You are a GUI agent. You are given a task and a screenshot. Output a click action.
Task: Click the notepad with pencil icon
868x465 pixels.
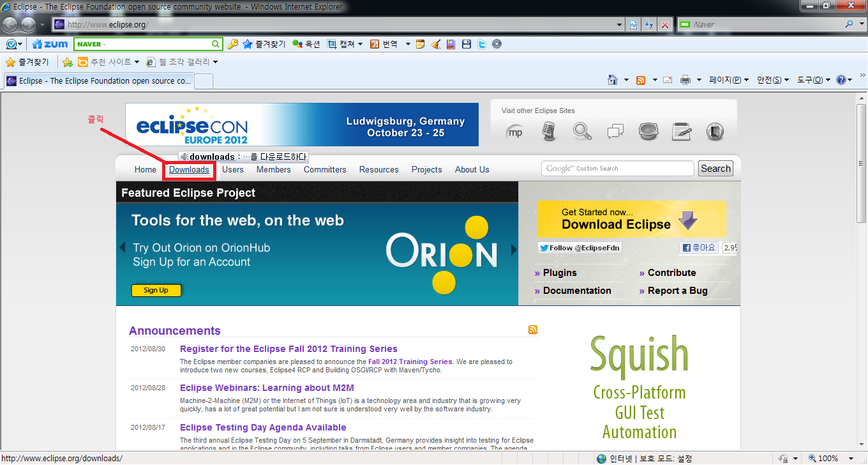pos(682,132)
